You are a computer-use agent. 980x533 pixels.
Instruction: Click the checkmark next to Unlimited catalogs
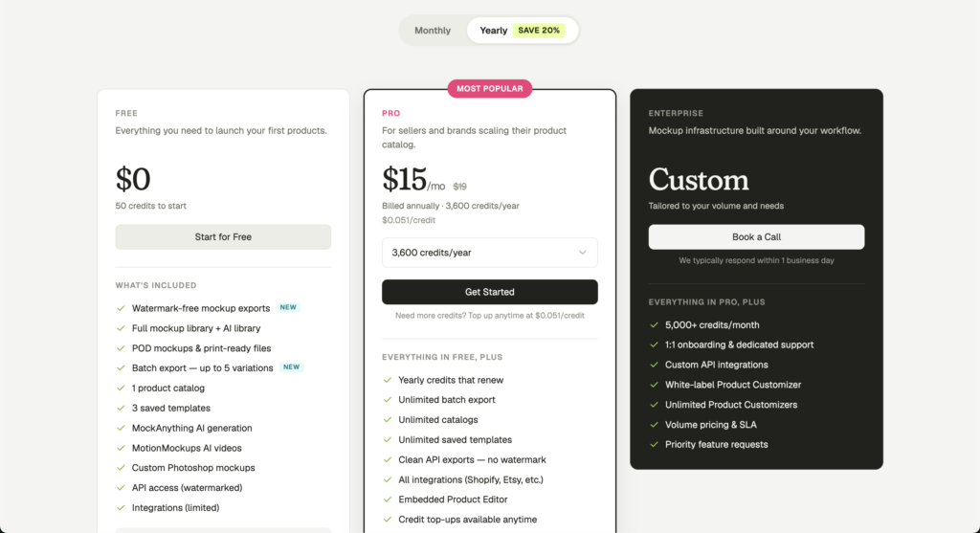point(388,420)
